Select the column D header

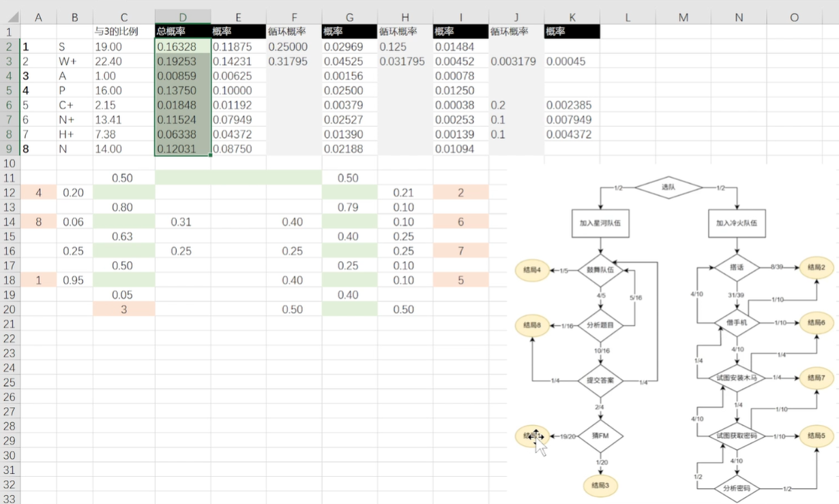[183, 18]
